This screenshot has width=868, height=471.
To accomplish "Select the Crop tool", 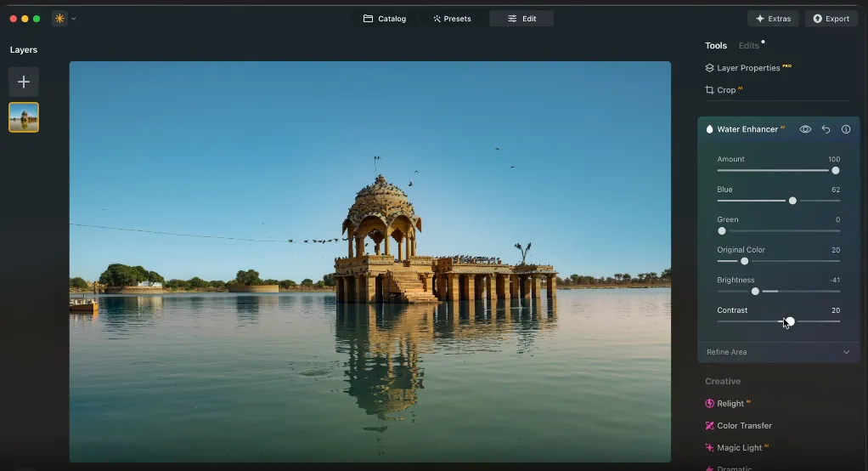I will (725, 90).
